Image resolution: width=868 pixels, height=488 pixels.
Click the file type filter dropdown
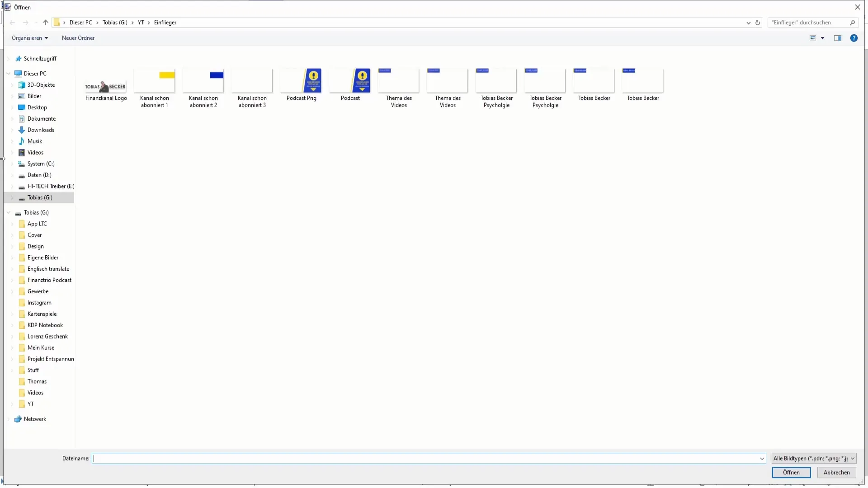(813, 458)
